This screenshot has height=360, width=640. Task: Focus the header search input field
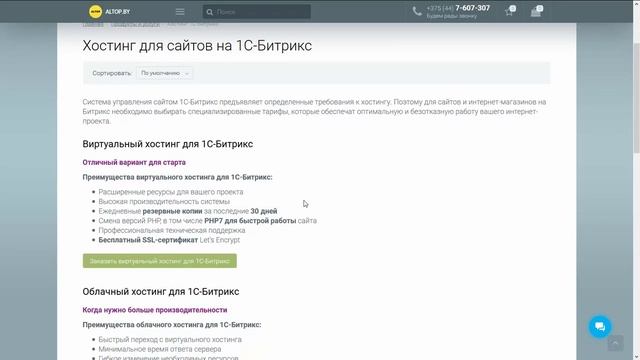[x=256, y=12]
